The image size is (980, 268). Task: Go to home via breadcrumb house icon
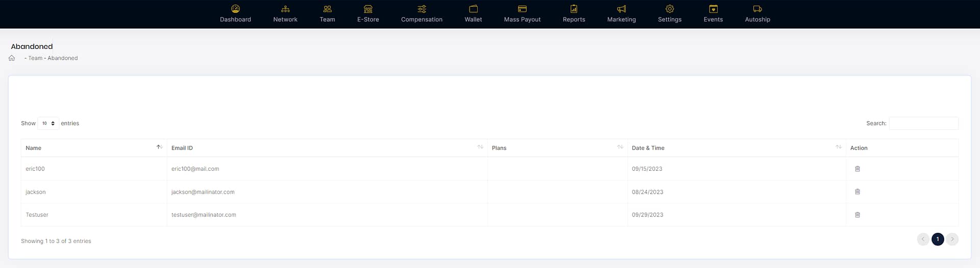[x=12, y=58]
